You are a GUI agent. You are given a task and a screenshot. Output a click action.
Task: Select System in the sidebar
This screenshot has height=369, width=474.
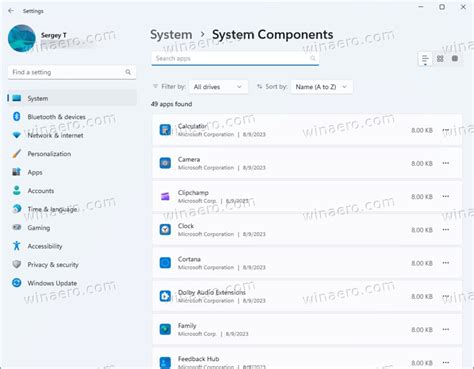(72, 98)
